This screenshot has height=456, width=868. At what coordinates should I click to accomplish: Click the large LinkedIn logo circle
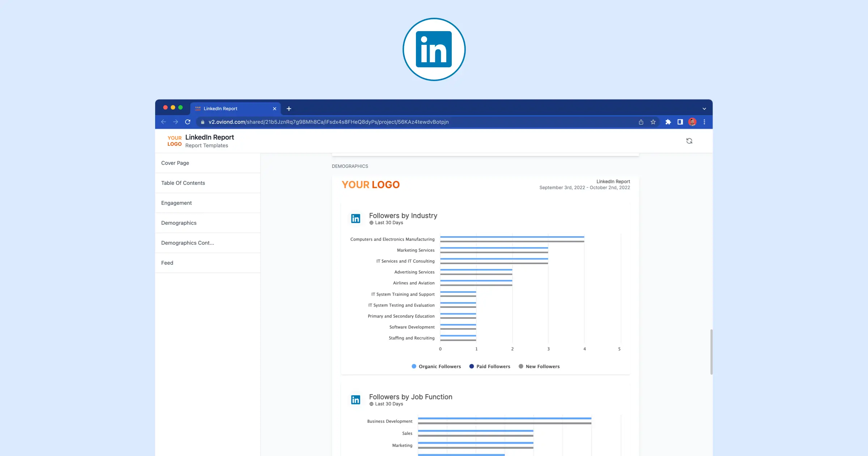[434, 49]
